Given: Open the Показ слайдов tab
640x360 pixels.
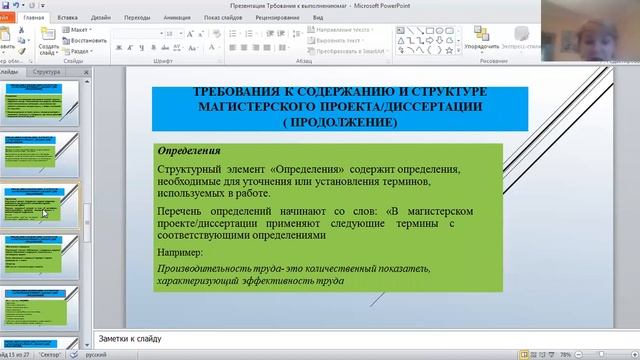Looking at the screenshot, I should [x=223, y=18].
